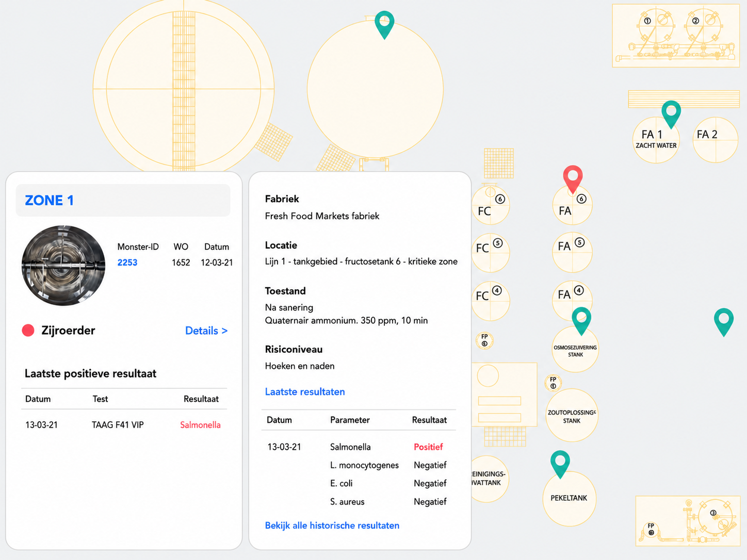This screenshot has width=747, height=560.
Task: Click the Quaternair ammonium 350 ppm text
Action: (346, 320)
